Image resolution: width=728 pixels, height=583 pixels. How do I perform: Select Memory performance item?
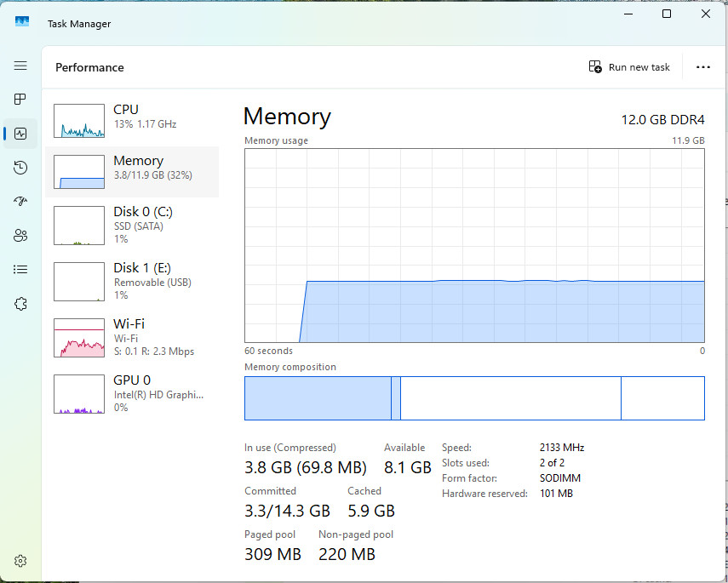pos(132,172)
